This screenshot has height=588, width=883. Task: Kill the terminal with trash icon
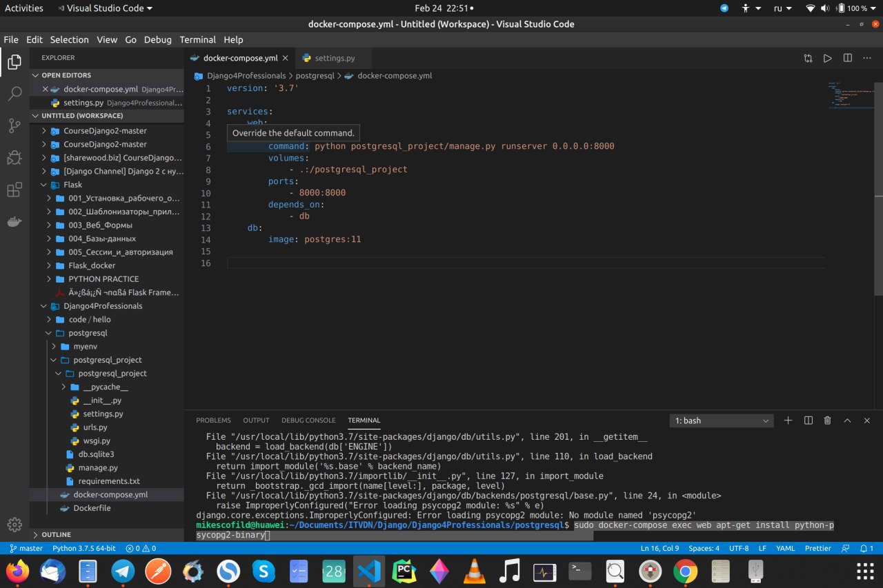[x=828, y=420]
